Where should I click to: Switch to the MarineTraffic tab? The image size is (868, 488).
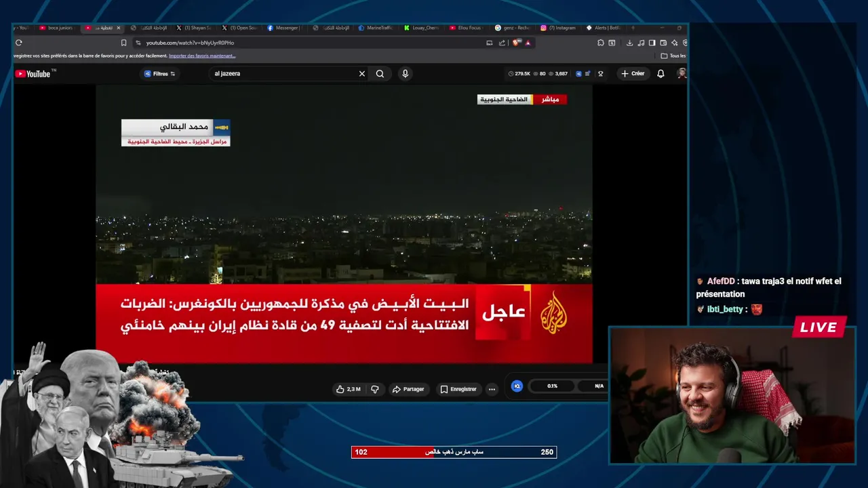(x=376, y=28)
